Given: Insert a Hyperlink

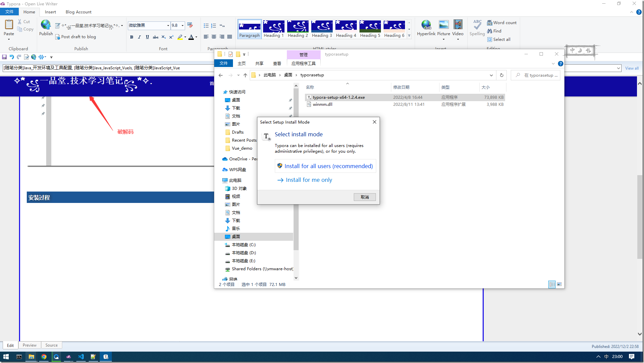Looking at the screenshot, I should tap(426, 27).
